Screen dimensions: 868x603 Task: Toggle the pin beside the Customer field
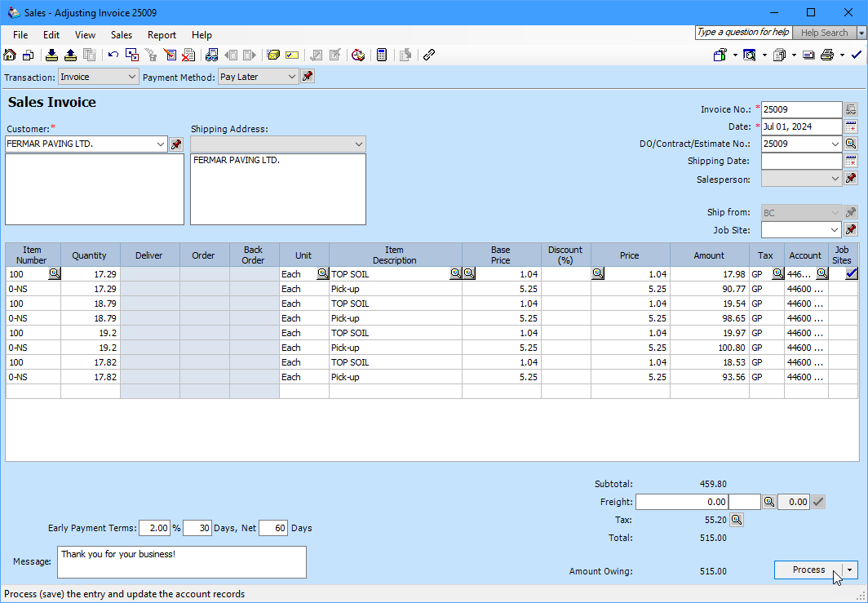coord(176,144)
